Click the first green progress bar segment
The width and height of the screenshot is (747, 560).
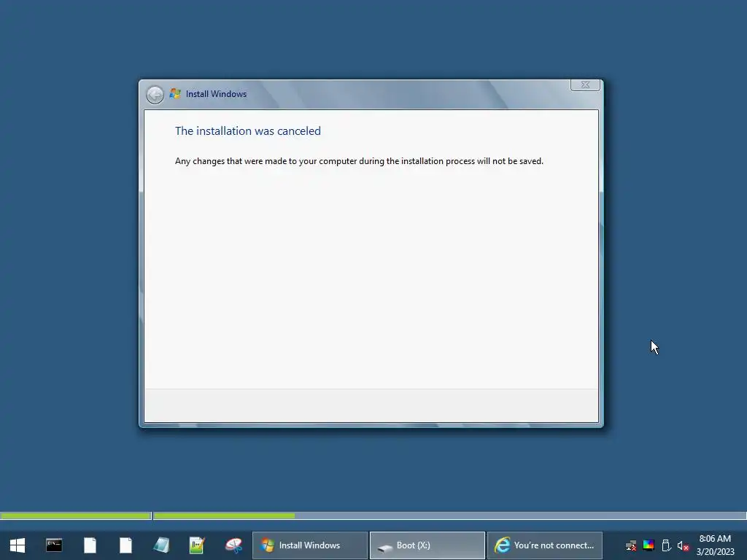click(76, 516)
